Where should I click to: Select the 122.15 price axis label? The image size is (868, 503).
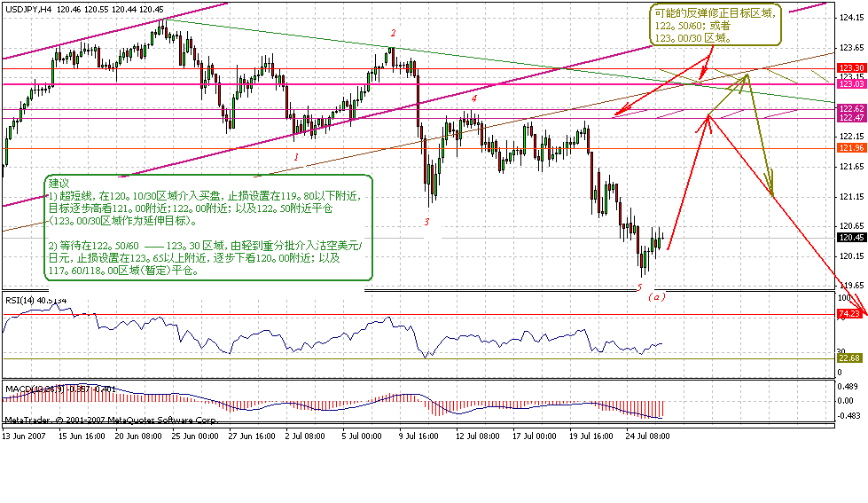pyautogui.click(x=851, y=137)
